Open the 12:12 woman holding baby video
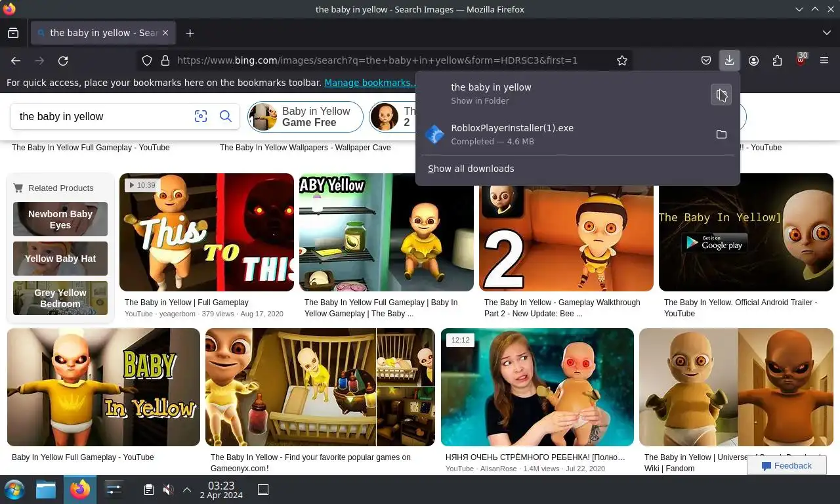840x504 pixels. (x=537, y=387)
